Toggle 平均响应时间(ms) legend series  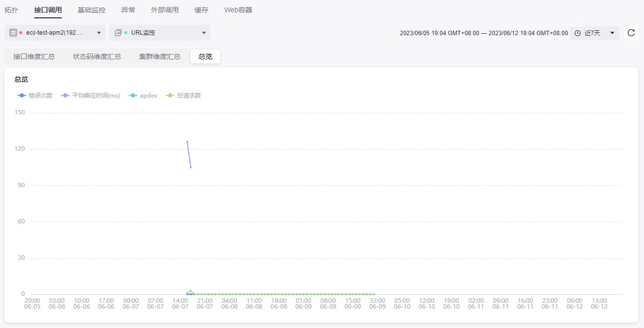click(x=91, y=96)
